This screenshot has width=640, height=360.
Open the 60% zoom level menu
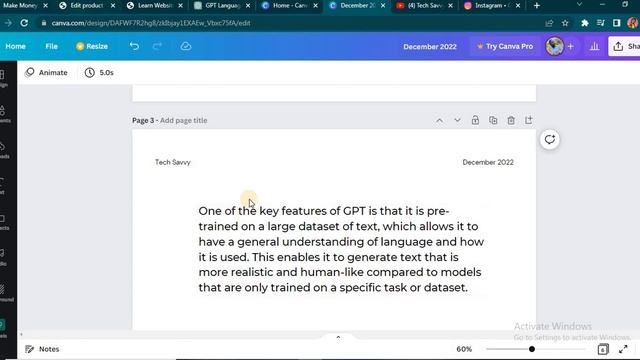coord(464,349)
